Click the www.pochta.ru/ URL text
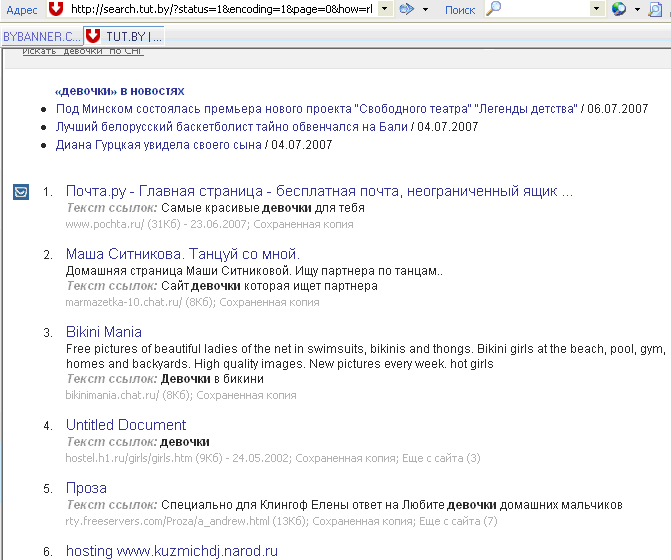 pyautogui.click(x=105, y=224)
